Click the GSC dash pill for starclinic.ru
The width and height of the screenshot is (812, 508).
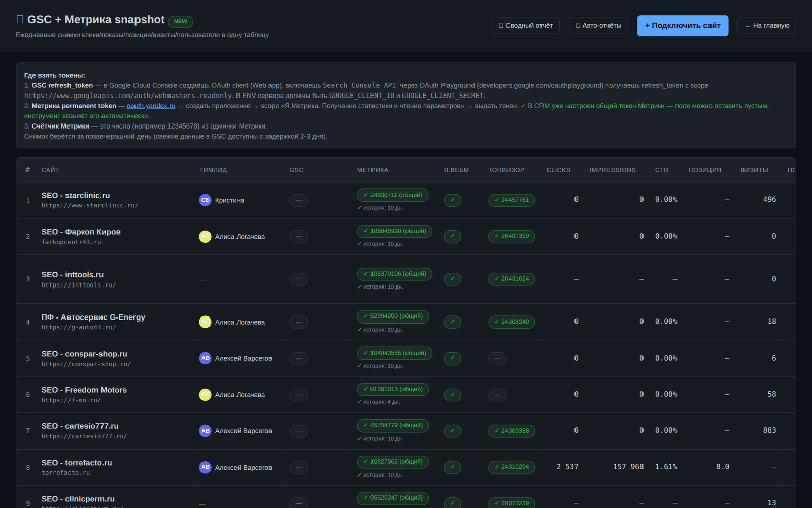pos(298,200)
